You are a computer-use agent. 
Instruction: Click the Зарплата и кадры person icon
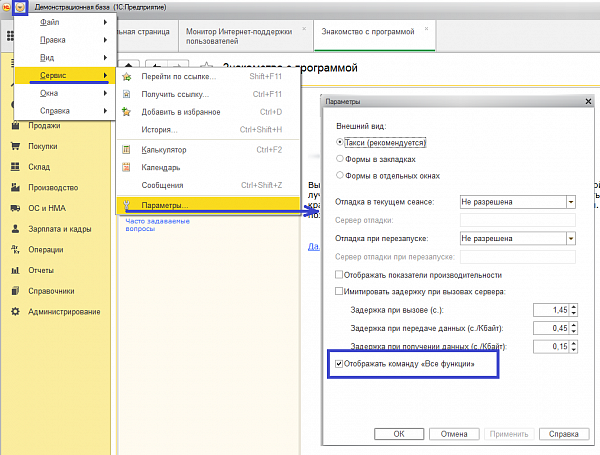click(x=15, y=229)
